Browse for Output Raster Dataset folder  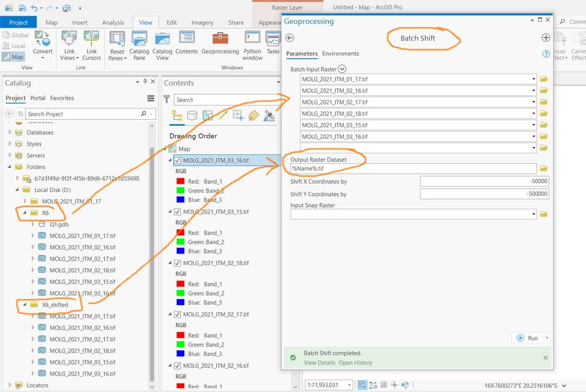543,169
